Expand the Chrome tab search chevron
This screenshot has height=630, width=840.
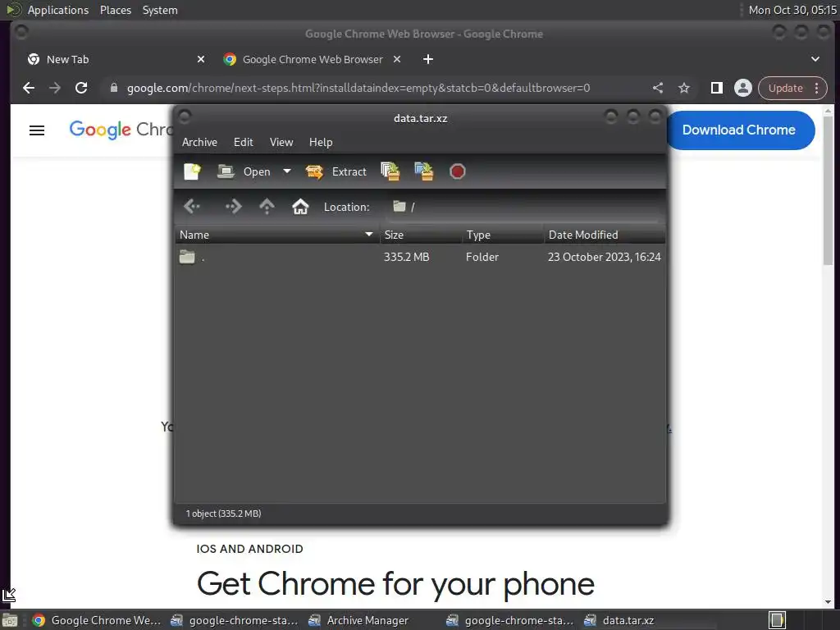point(815,59)
